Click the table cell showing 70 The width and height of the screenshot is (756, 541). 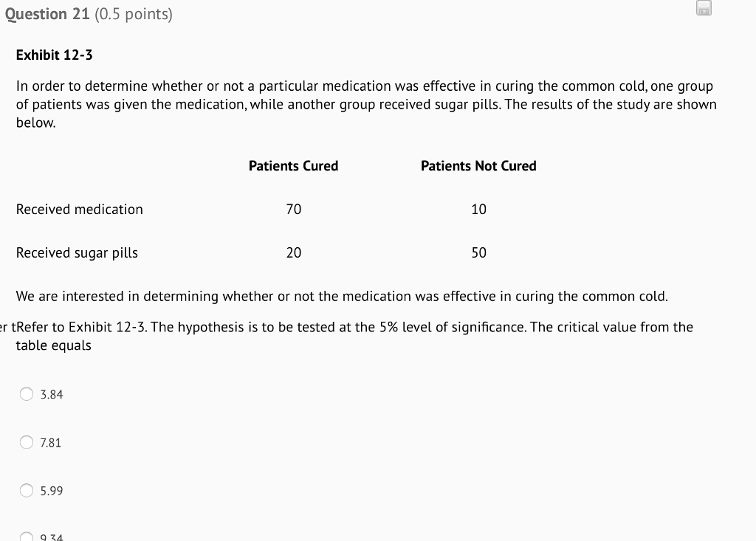tap(294, 210)
